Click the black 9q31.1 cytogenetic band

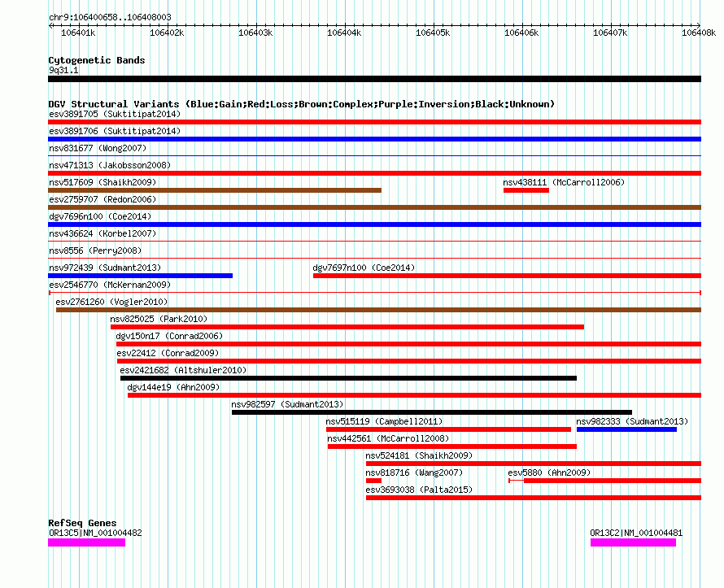374,79
